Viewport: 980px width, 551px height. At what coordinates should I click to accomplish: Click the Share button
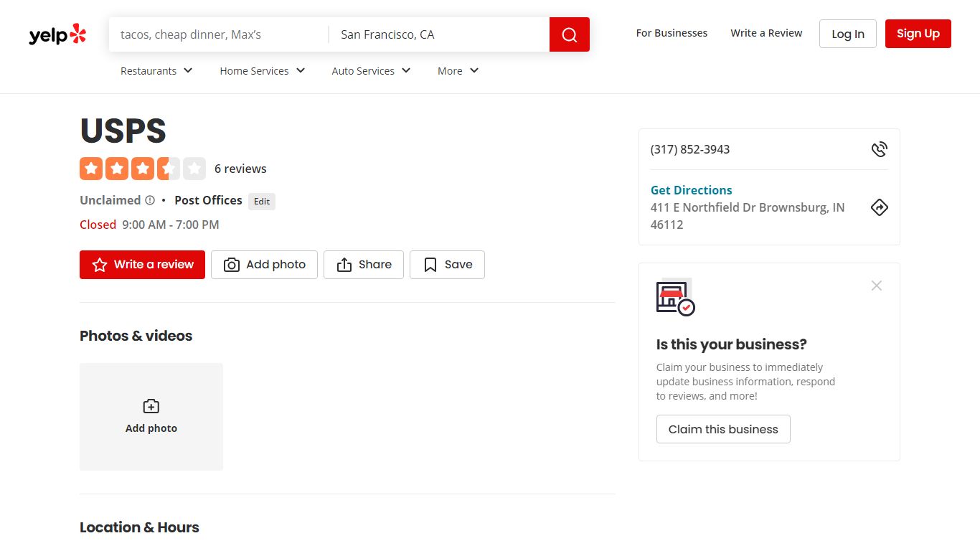point(364,265)
